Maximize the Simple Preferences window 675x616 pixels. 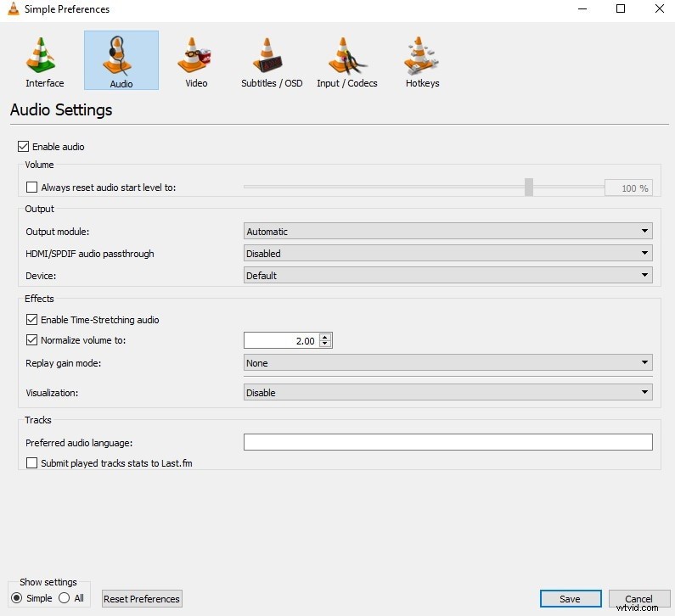[x=621, y=8]
